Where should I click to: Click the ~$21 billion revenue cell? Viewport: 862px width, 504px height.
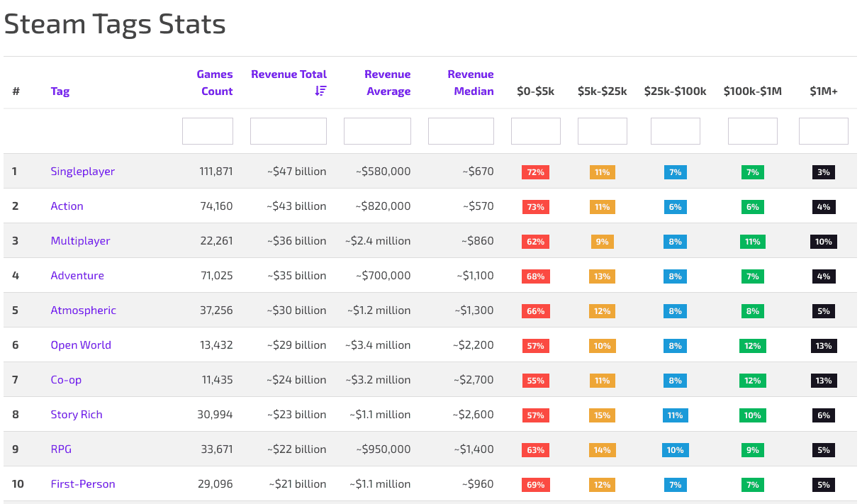coord(298,484)
